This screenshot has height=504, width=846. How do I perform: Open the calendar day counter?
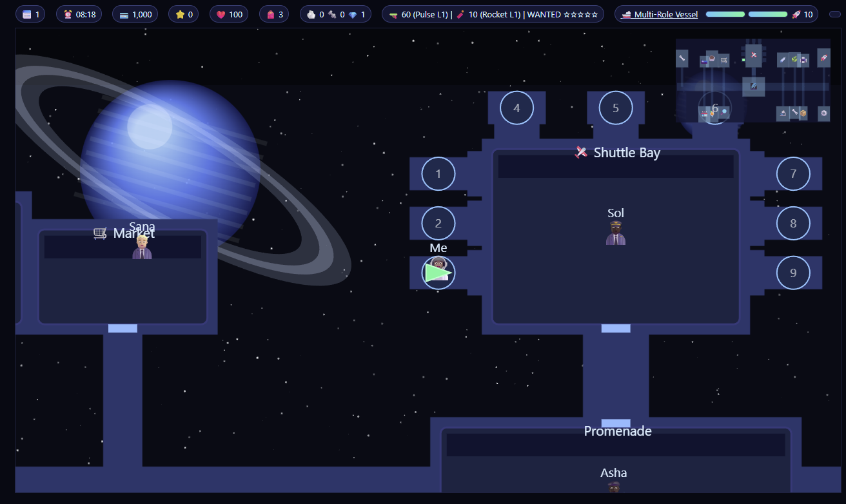[30, 13]
